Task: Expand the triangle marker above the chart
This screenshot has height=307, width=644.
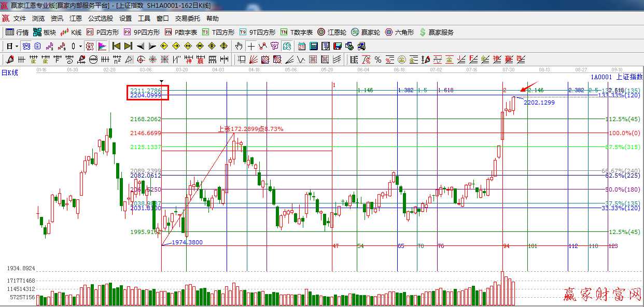Action: pos(162,82)
